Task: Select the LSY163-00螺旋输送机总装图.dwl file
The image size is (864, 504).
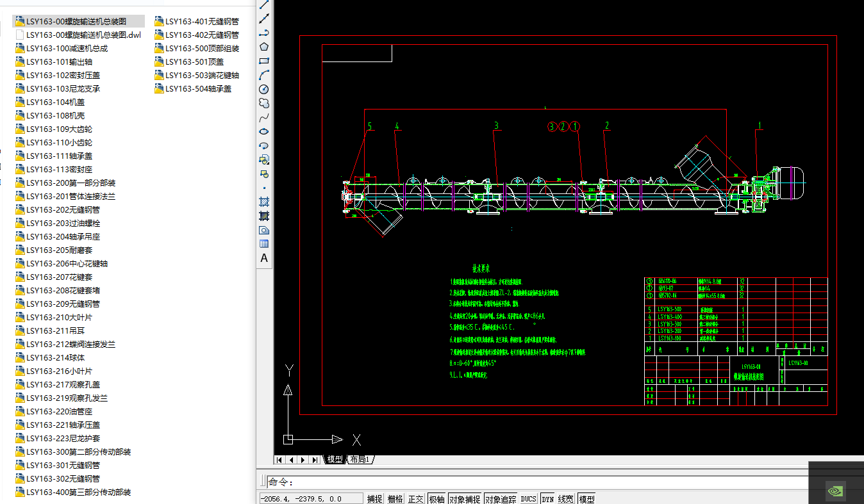Action: [x=83, y=35]
